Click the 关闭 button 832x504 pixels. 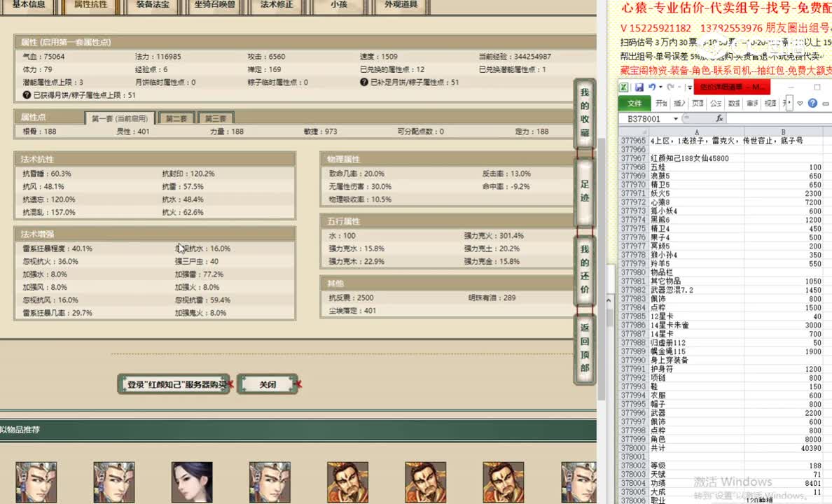[268, 384]
